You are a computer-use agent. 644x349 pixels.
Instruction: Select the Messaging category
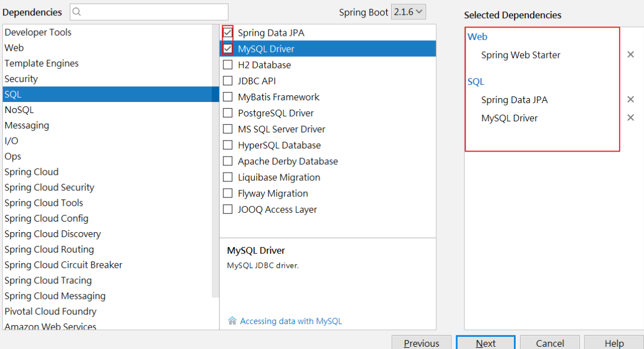(x=107, y=125)
